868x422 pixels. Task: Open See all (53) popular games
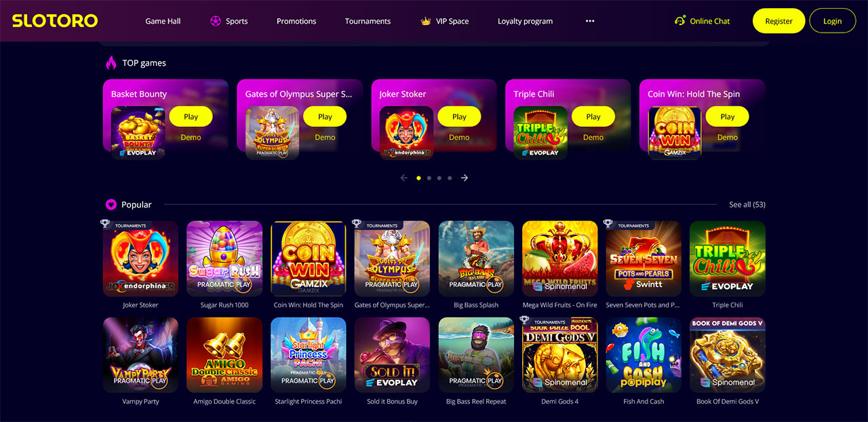click(747, 205)
